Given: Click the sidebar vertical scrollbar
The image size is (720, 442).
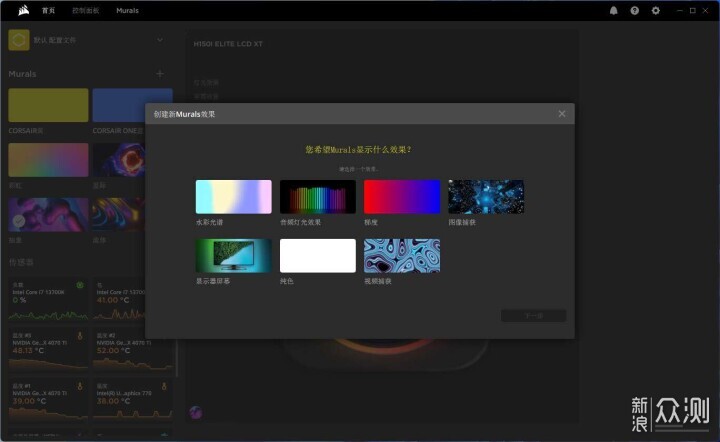Looking at the screenshot, I should [x=177, y=358].
